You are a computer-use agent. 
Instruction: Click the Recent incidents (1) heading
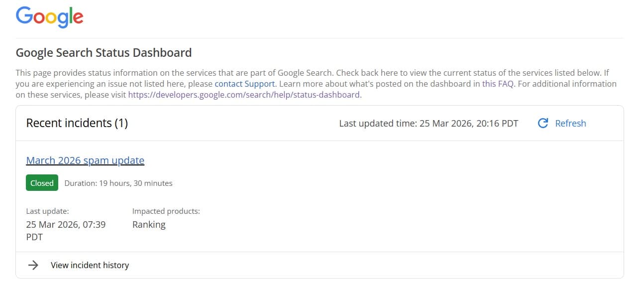[x=77, y=123]
